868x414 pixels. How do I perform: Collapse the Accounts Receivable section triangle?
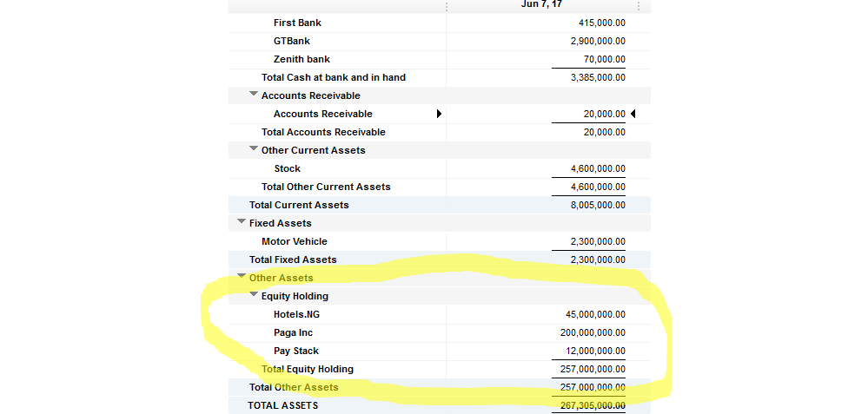pyautogui.click(x=254, y=94)
